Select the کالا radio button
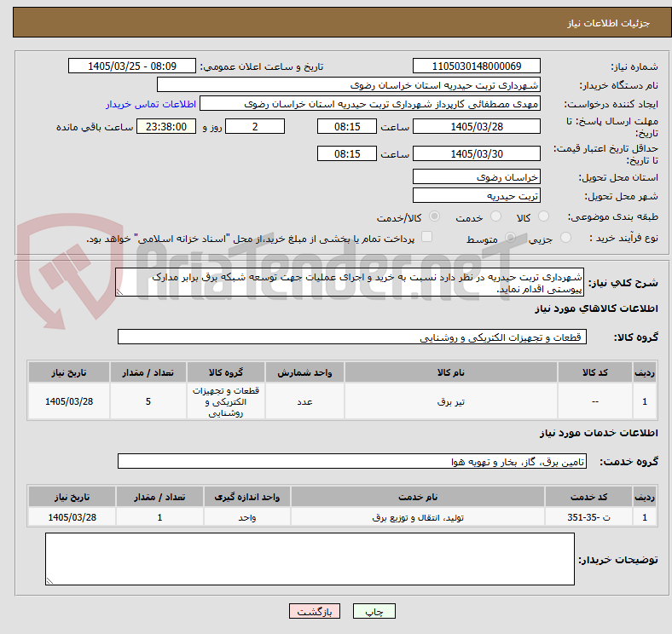 tap(543, 216)
